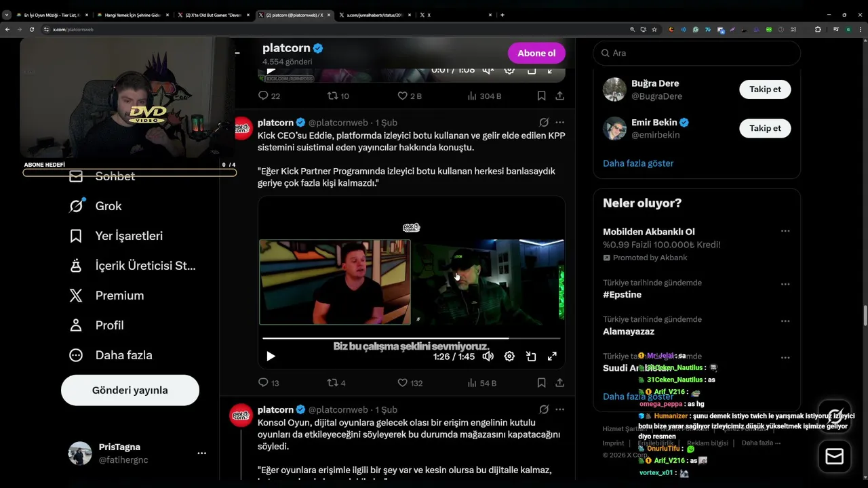Follow Emir Bekin with Takip et
This screenshot has height=488, width=868.
[765, 128]
